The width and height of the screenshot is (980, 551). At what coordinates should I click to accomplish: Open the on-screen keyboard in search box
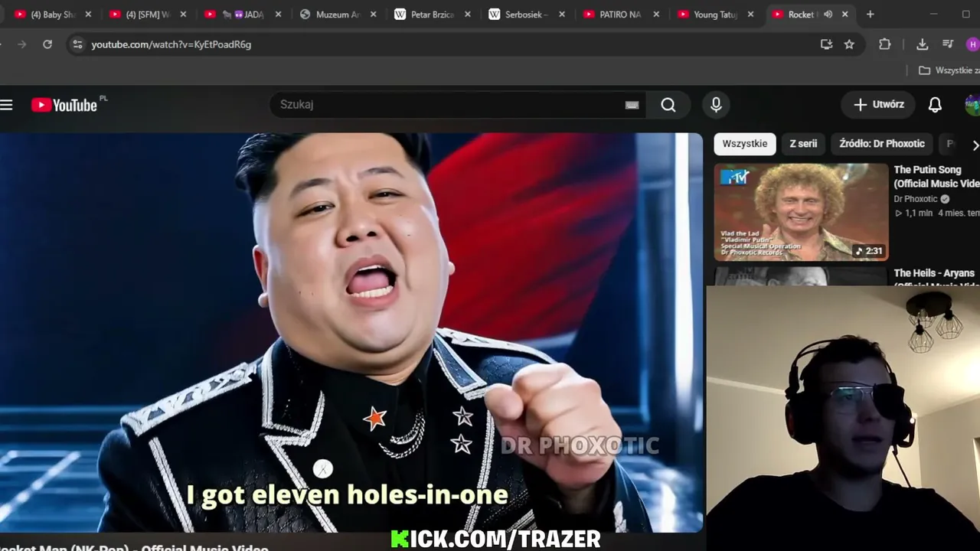click(x=632, y=105)
